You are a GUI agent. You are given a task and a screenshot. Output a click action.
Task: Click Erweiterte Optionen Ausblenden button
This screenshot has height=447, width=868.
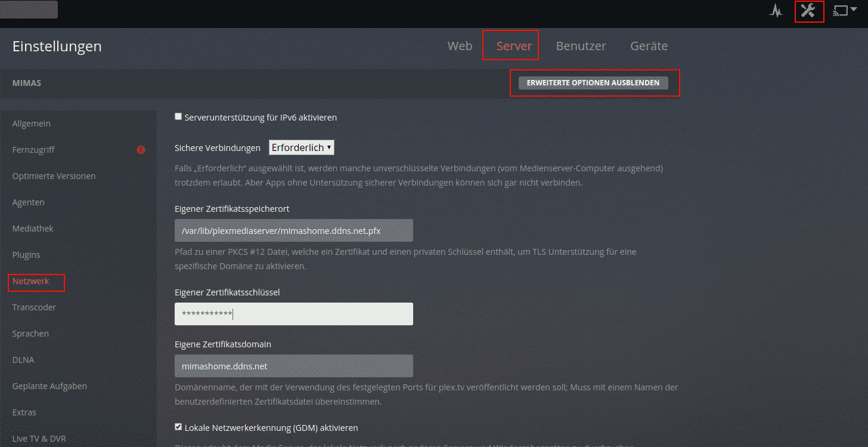coord(593,83)
